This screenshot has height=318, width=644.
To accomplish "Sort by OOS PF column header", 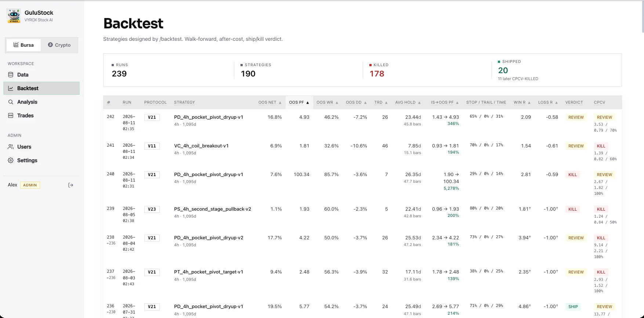I will 299,102.
